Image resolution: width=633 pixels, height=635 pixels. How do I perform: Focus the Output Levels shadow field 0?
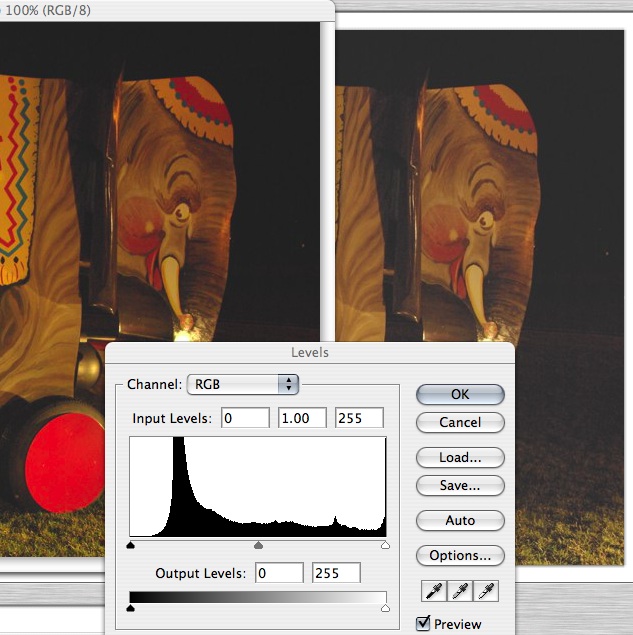279,573
